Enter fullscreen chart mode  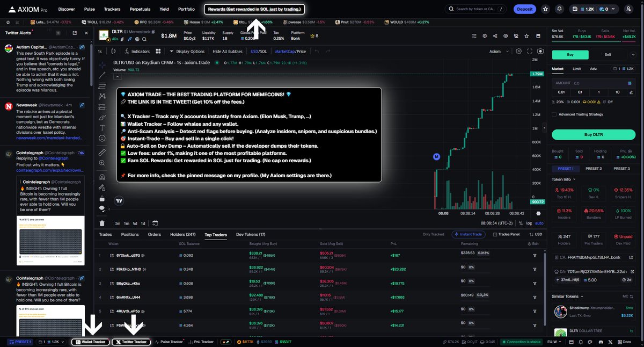(x=529, y=52)
